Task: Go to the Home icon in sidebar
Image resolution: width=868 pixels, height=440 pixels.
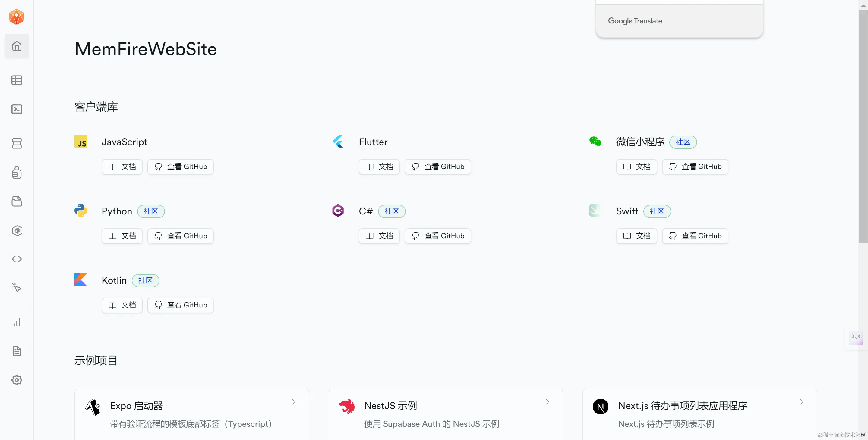Action: (17, 46)
